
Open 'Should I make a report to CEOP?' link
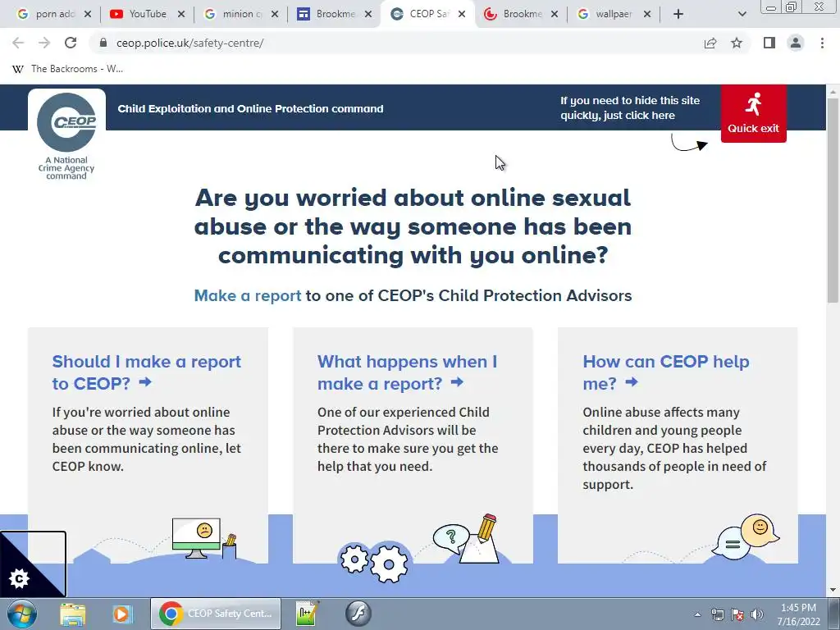(146, 372)
